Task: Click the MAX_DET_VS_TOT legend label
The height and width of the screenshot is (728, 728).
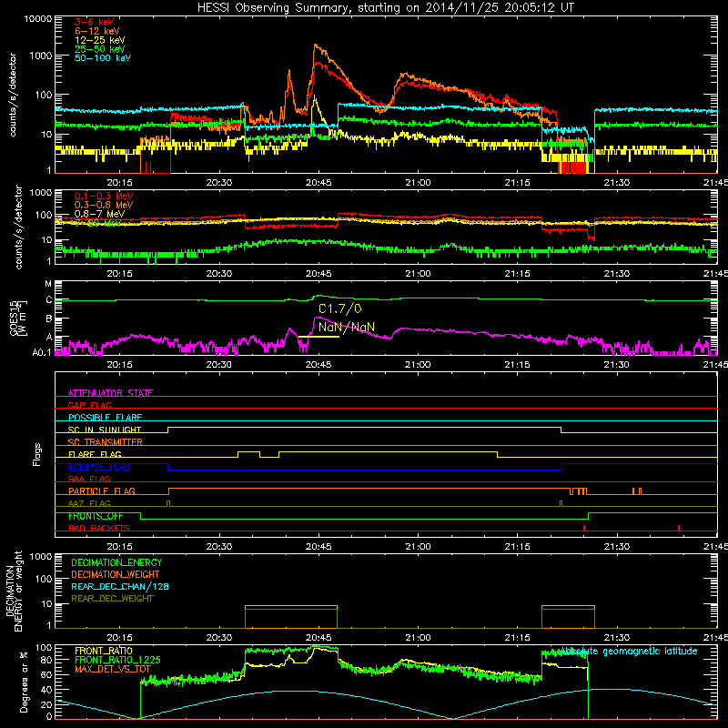Action: [x=113, y=669]
